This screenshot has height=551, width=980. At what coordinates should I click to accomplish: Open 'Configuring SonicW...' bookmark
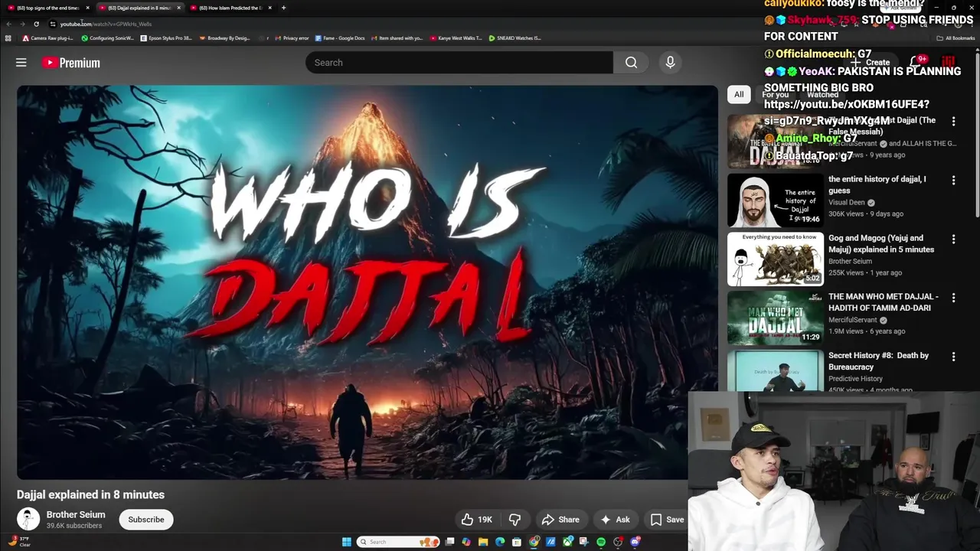click(107, 38)
